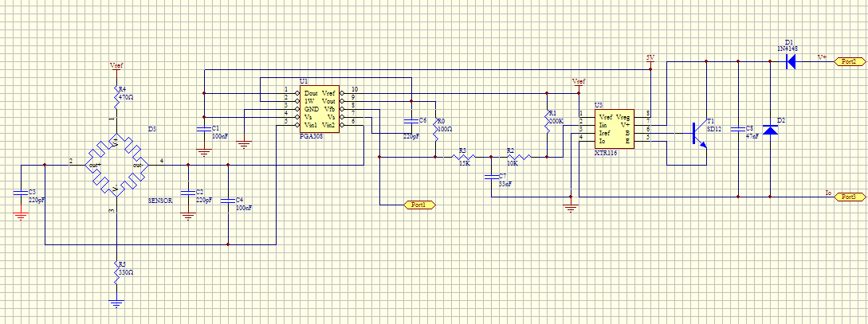This screenshot has height=324, width=868.
Task: Select transistor T1 SD12 symbol
Action: 698,134
